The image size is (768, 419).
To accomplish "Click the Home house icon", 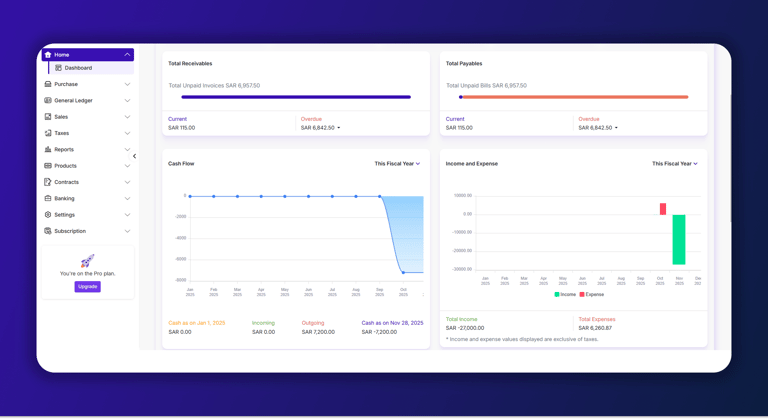I will click(x=48, y=55).
